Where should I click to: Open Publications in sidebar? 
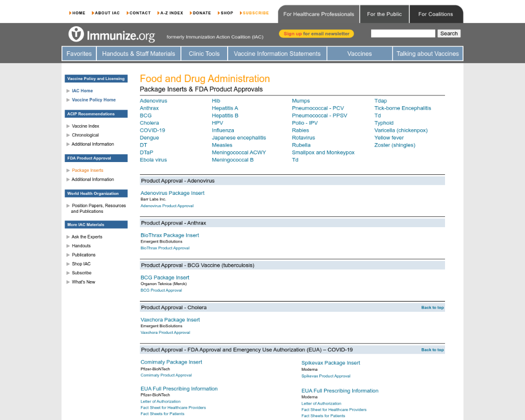tap(84, 255)
